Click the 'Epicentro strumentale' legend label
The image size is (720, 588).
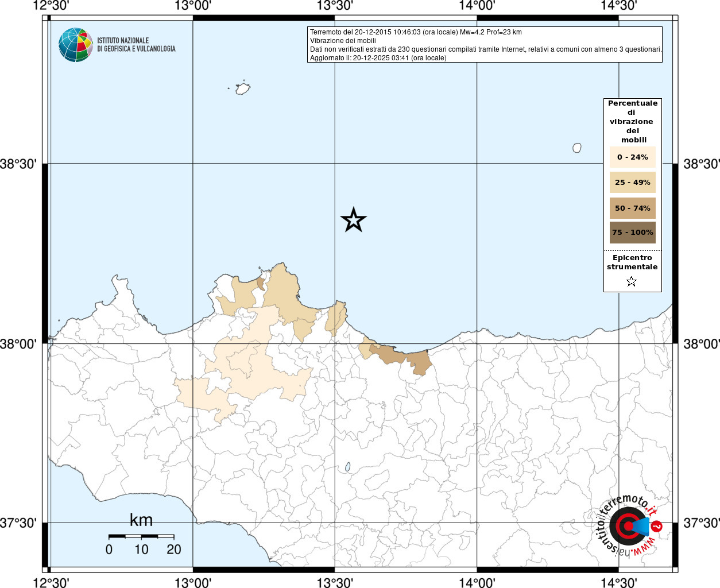[x=632, y=262]
